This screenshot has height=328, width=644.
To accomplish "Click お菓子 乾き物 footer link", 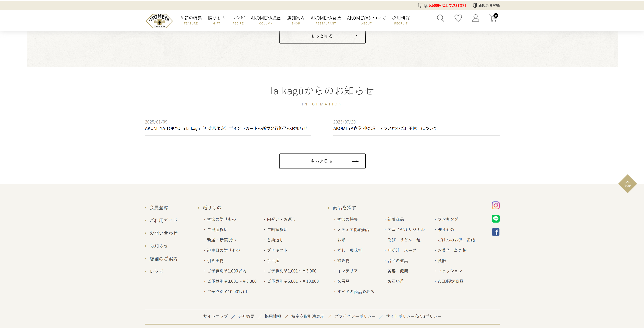I will pyautogui.click(x=452, y=250).
